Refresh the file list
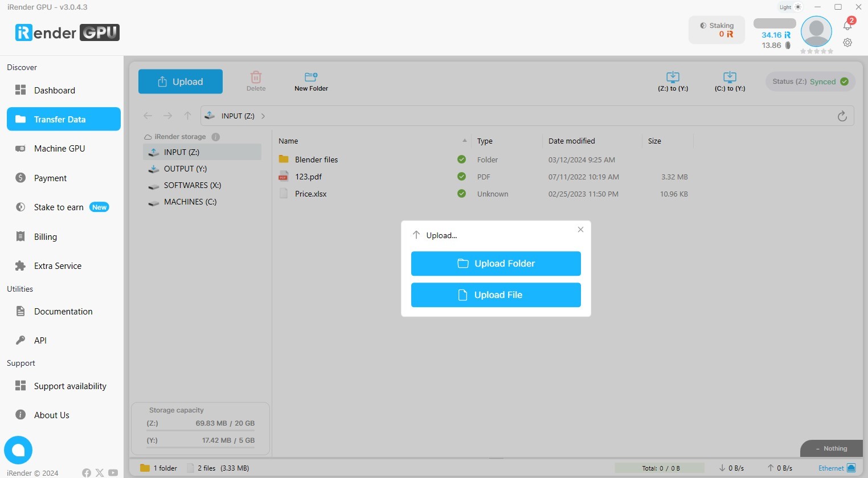Screen dimensions: 868x478 (x=842, y=116)
